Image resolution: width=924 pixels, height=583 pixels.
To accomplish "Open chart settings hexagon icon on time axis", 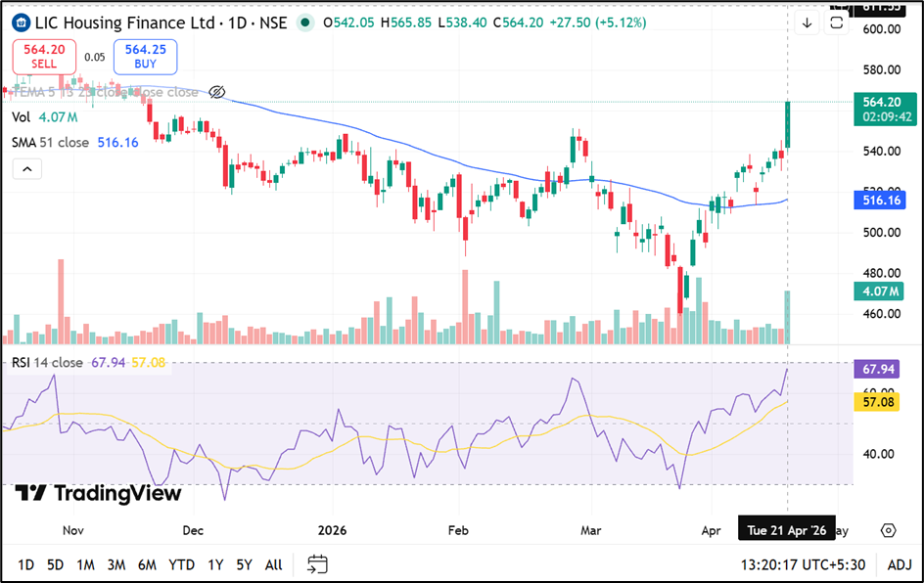I will pyautogui.click(x=888, y=530).
